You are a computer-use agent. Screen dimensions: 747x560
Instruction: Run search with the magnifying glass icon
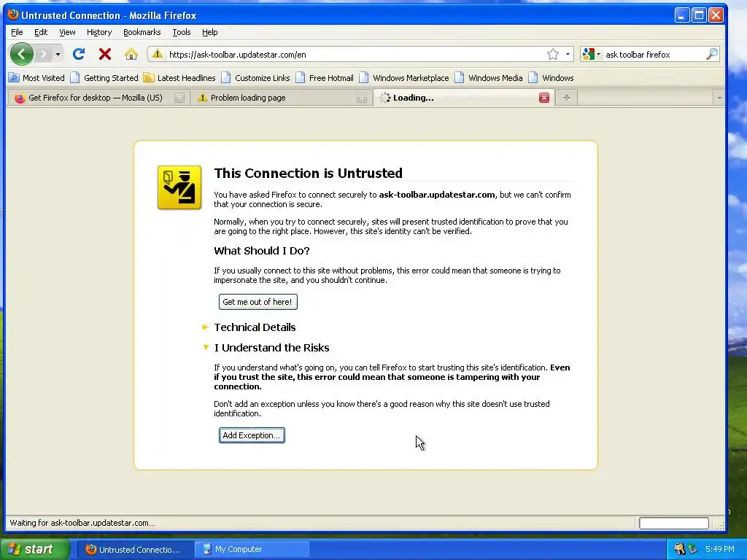point(712,54)
